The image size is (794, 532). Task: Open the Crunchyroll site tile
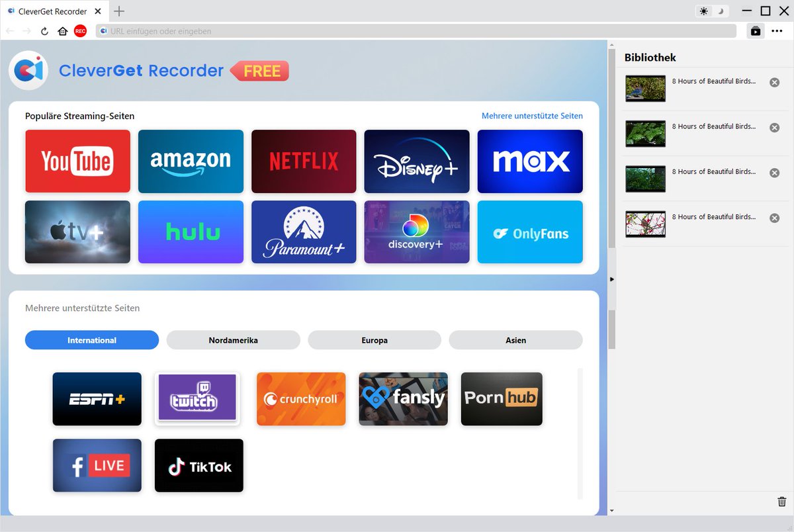point(301,399)
